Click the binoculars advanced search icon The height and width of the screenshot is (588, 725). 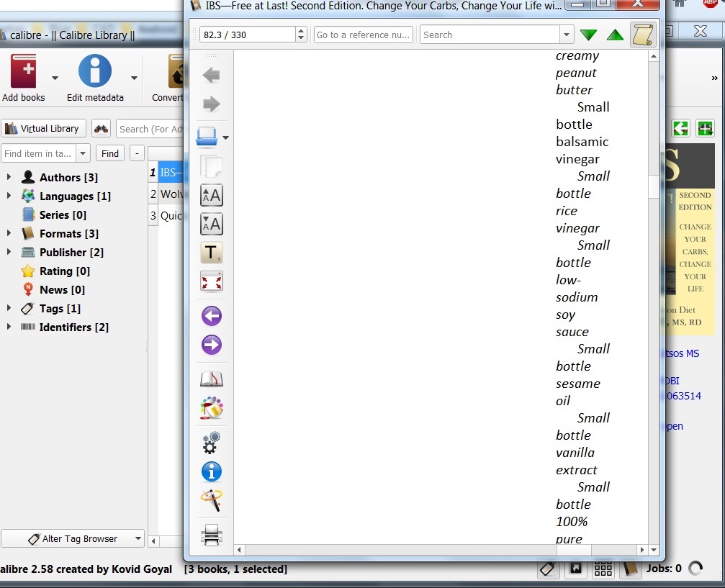[101, 129]
